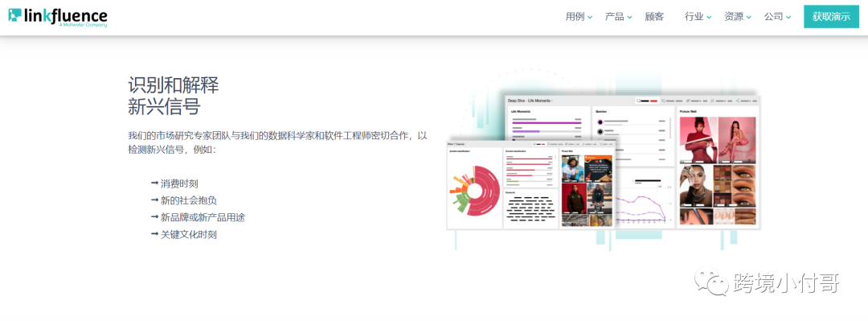Click the red outfit Picture Wall photo
The image size is (868, 321).
click(x=698, y=140)
